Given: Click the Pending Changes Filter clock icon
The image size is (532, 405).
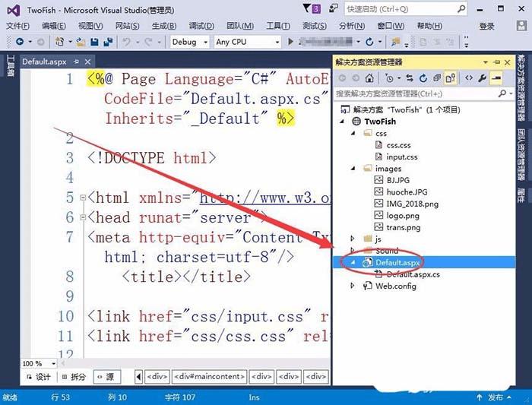Looking at the screenshot, I should click(389, 78).
